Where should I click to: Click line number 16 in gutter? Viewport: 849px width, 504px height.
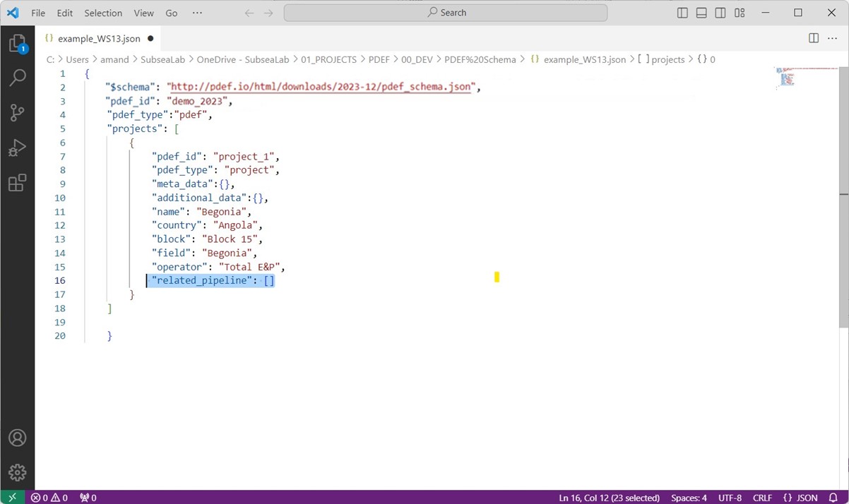[60, 280]
